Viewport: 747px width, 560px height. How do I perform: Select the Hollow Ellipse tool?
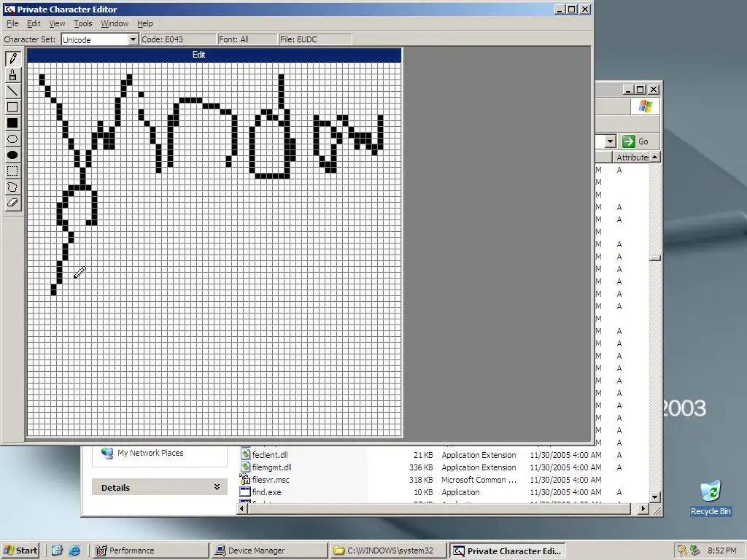point(13,139)
